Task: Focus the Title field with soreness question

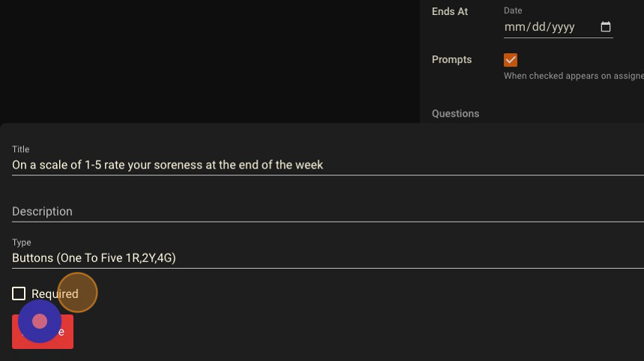Action: 328,165
